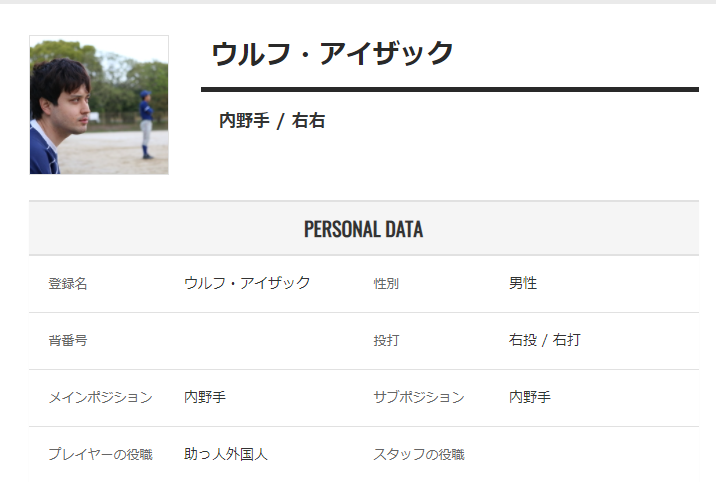The height and width of the screenshot is (482, 716).
Task: Click the empty スタッフの役職 value cell
Action: 590,455
